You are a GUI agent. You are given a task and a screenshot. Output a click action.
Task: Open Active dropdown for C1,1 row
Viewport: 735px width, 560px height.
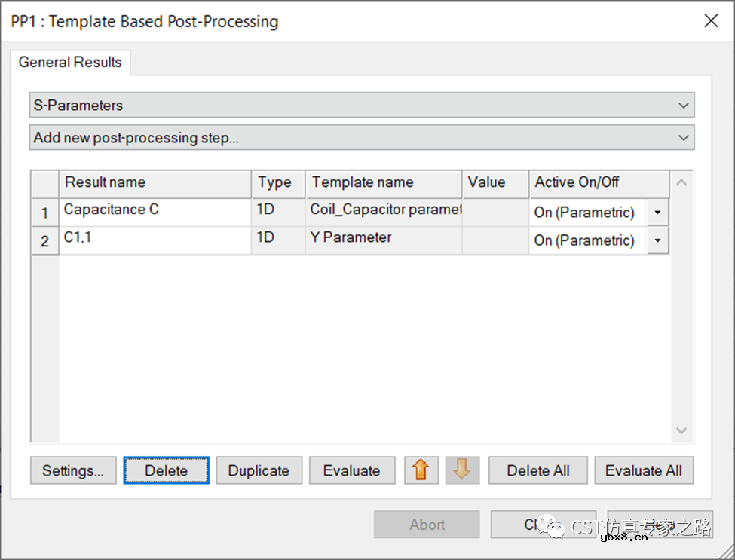pos(657,240)
